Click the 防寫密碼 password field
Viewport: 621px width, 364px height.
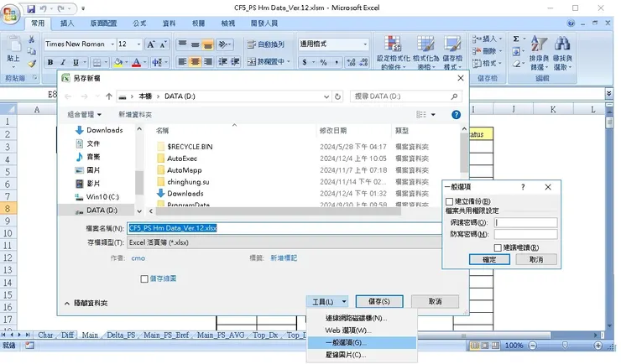pyautogui.click(x=525, y=235)
